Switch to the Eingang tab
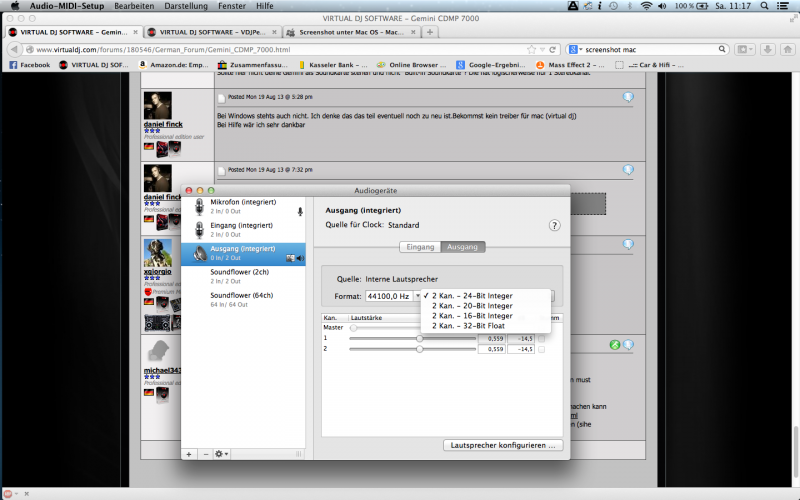Screen dimensions: 800x500 [419, 247]
